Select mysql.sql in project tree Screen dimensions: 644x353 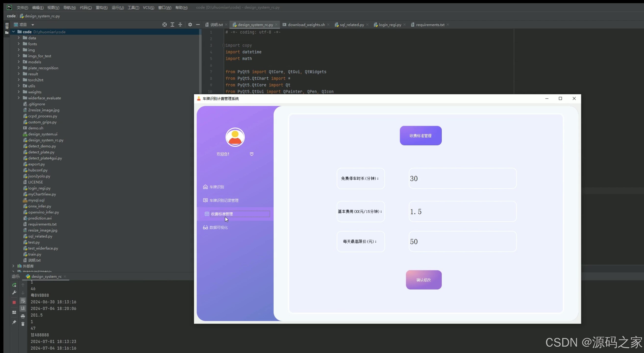point(36,200)
